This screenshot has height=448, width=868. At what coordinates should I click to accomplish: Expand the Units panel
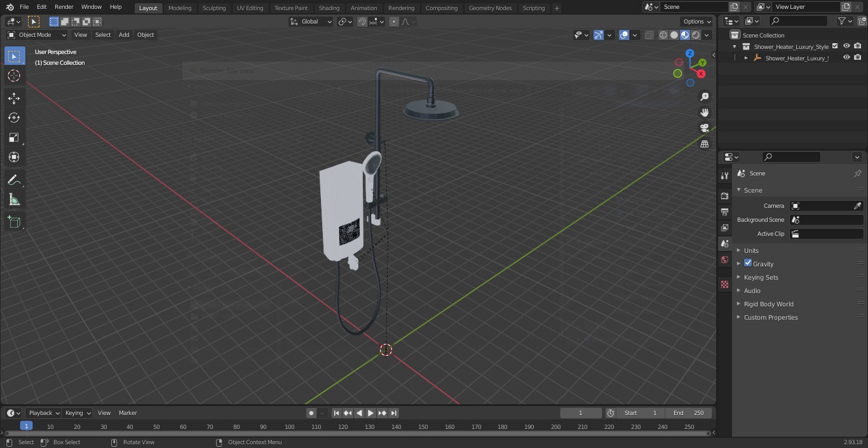point(751,250)
